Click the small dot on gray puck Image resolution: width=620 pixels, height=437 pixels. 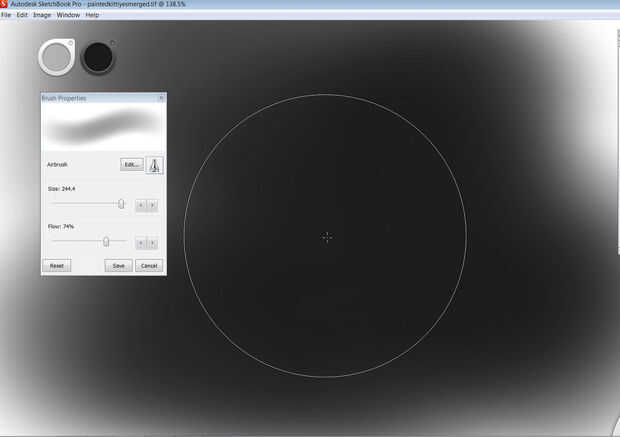click(70, 44)
